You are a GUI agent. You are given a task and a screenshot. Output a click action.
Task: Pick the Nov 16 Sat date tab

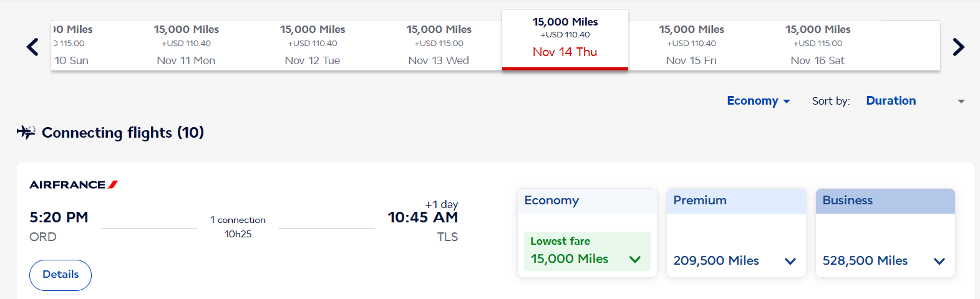pyautogui.click(x=817, y=45)
